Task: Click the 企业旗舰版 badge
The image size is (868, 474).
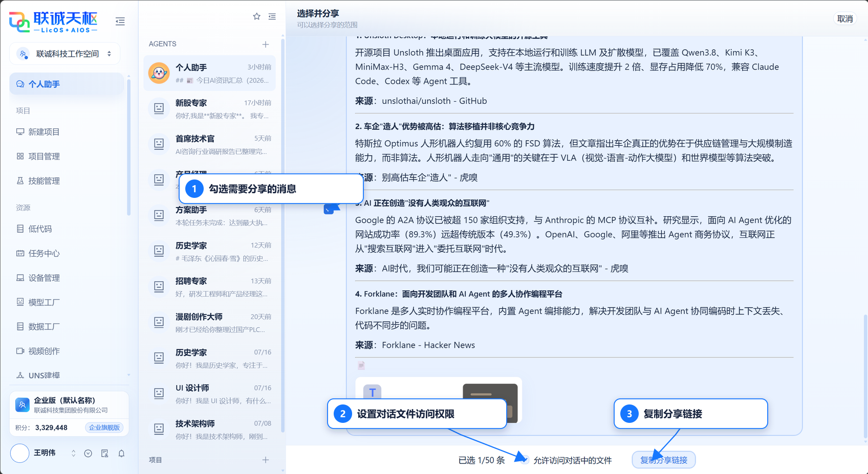Action: 104,427
